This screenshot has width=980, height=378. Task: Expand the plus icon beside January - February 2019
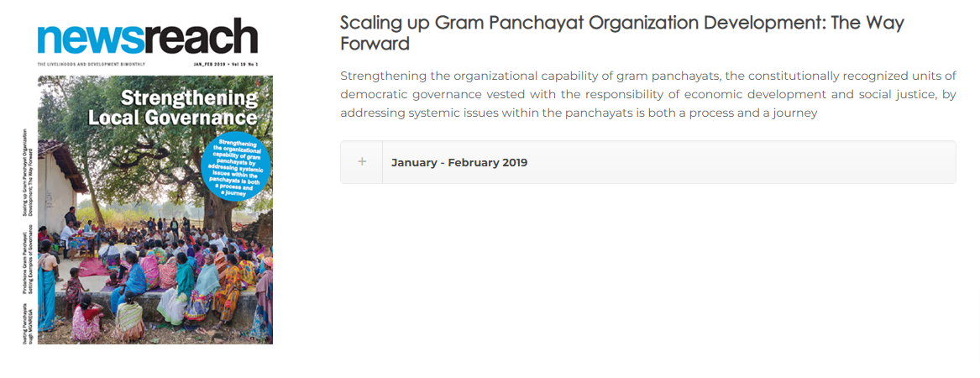(361, 162)
